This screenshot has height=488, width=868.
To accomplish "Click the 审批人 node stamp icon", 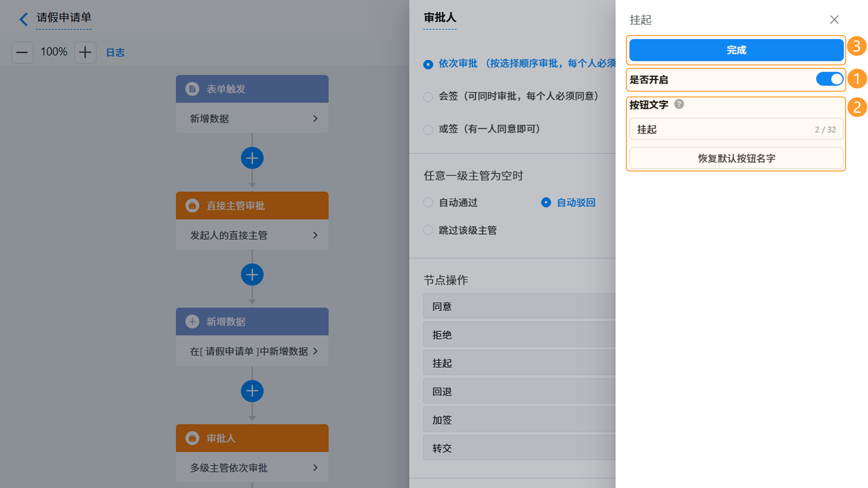I will click(x=192, y=438).
